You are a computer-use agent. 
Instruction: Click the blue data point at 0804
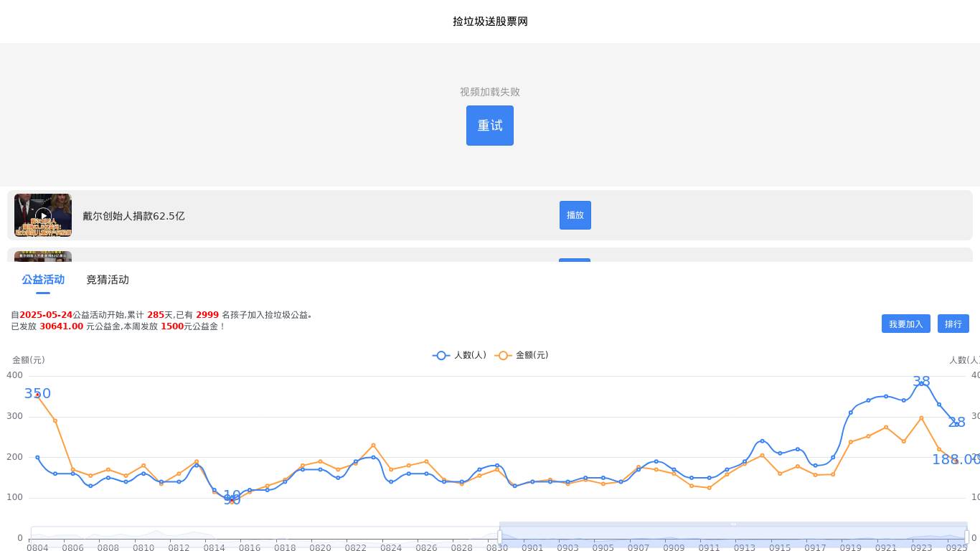(x=37, y=457)
